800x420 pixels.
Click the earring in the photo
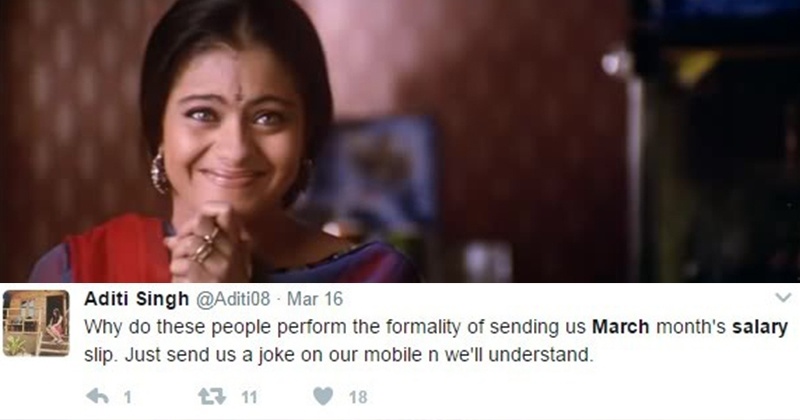click(159, 172)
